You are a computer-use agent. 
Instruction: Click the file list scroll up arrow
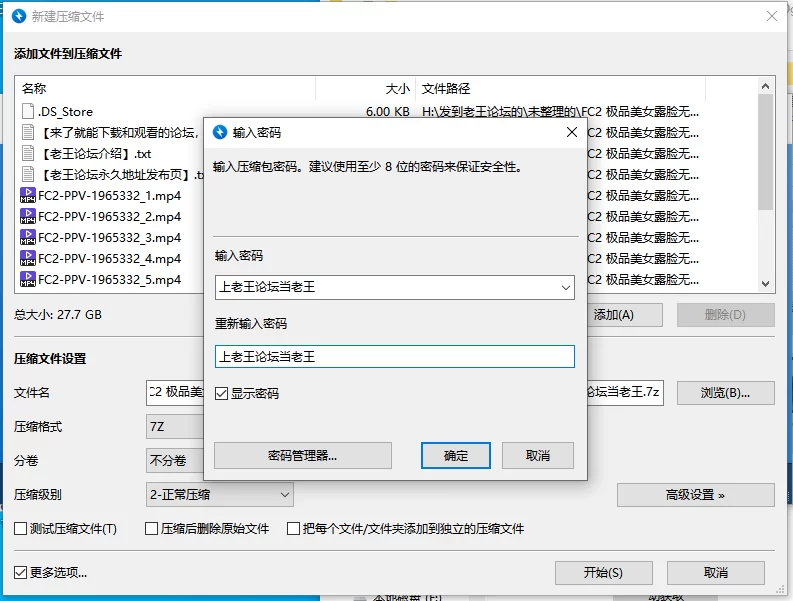(766, 87)
